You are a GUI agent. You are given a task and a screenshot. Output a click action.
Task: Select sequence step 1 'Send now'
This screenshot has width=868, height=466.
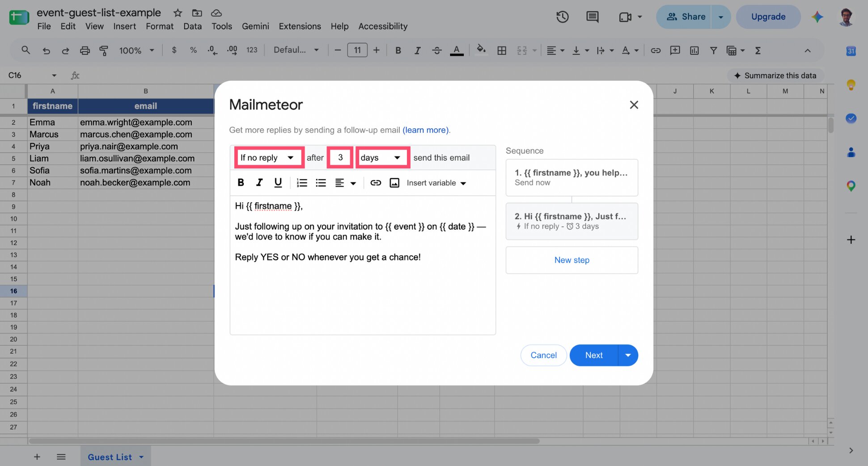(x=572, y=177)
